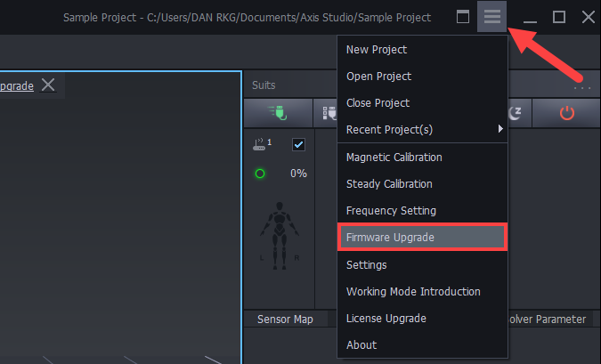601x364 pixels.
Task: Open the Suits panel three-dot options
Action: tap(582, 88)
